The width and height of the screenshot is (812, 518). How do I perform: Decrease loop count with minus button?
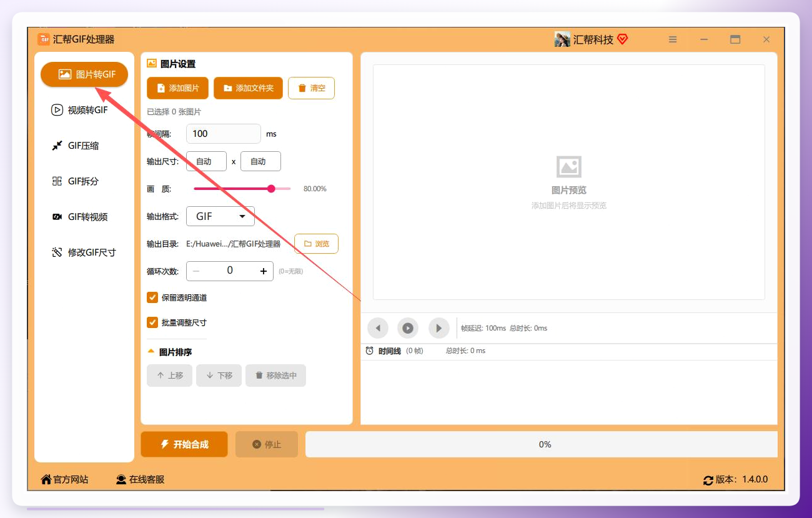click(196, 271)
